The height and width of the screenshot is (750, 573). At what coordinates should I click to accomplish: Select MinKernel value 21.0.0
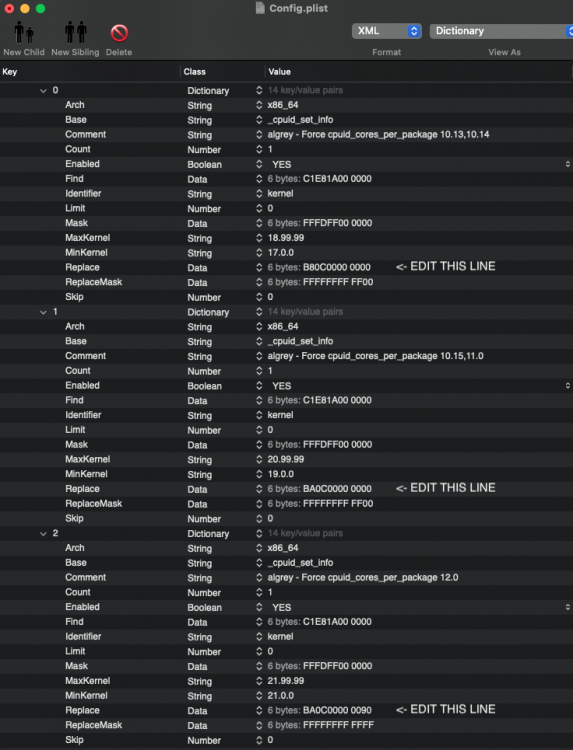pyautogui.click(x=281, y=695)
